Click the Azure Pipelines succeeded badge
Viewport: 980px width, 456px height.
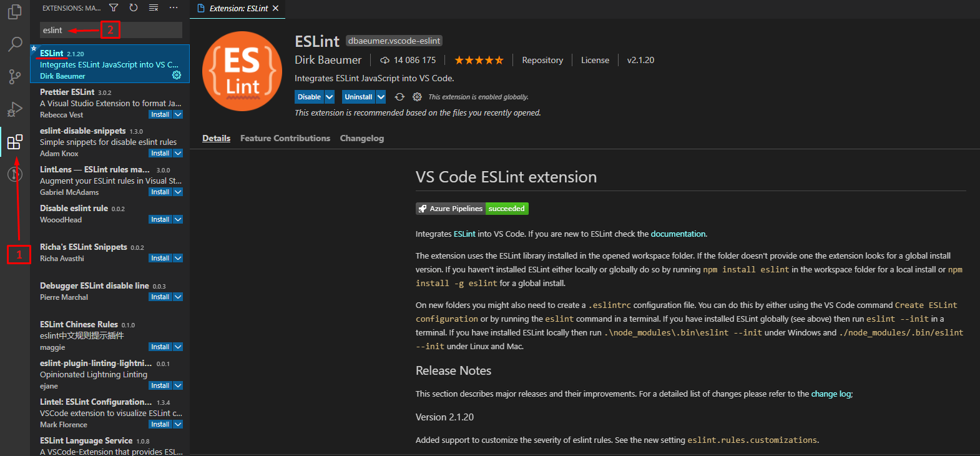point(472,209)
